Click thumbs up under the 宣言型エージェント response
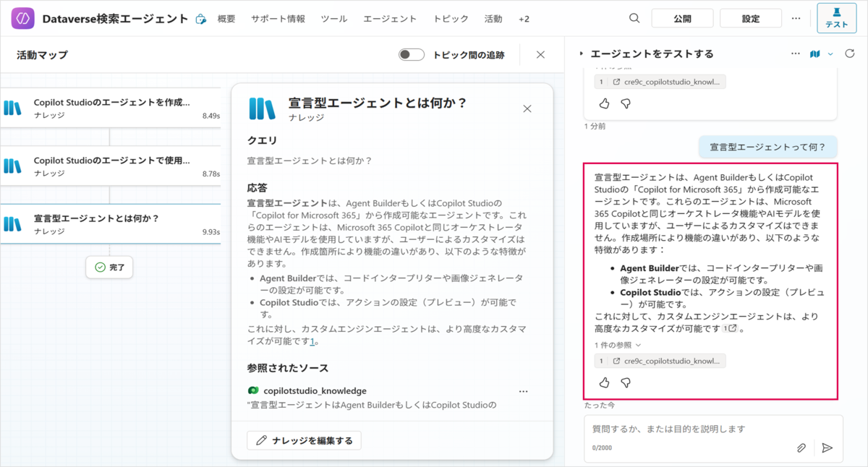Screen dimensions: 868x467 tap(605, 382)
